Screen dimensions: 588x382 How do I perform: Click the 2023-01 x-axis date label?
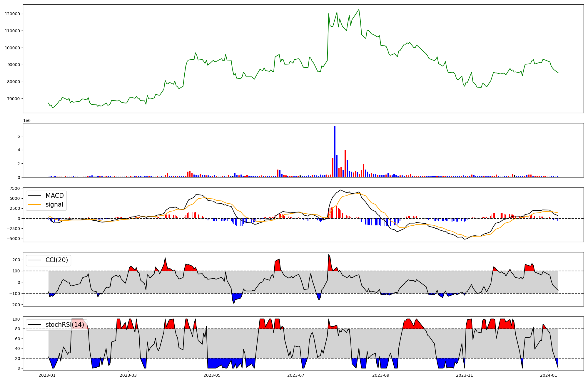click(47, 375)
